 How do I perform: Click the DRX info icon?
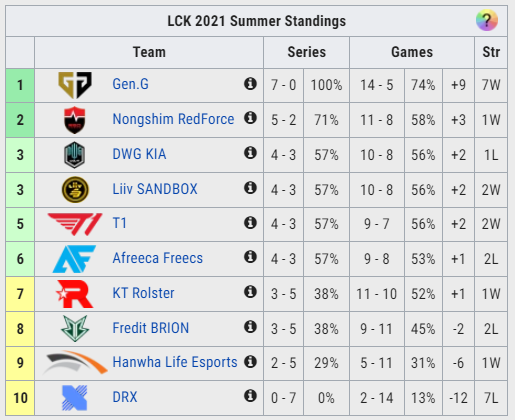(x=250, y=396)
